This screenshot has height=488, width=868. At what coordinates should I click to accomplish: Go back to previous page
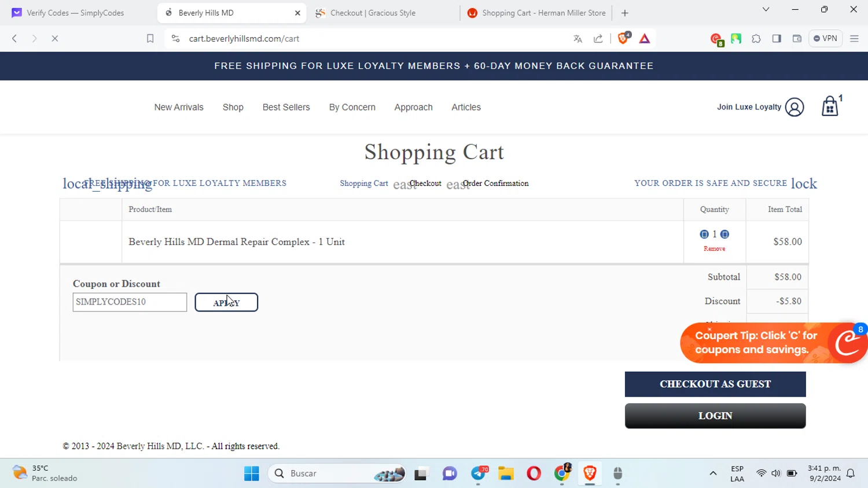tap(14, 39)
